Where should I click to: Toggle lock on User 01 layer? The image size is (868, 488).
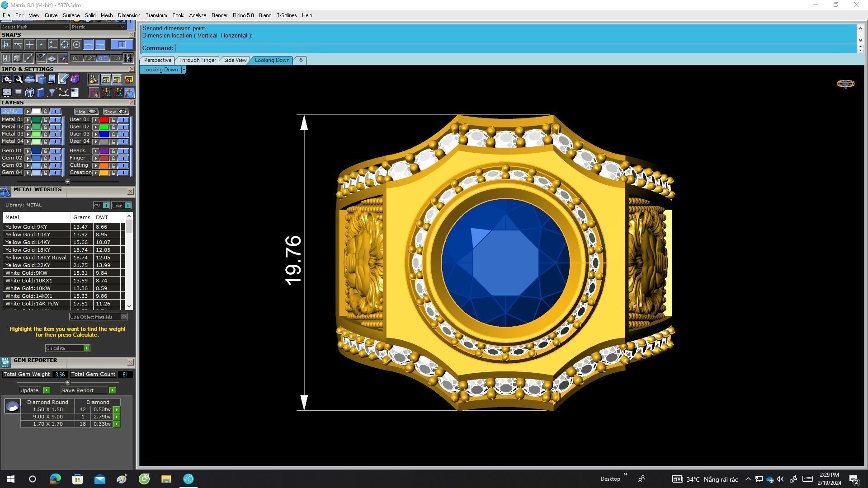[113, 120]
